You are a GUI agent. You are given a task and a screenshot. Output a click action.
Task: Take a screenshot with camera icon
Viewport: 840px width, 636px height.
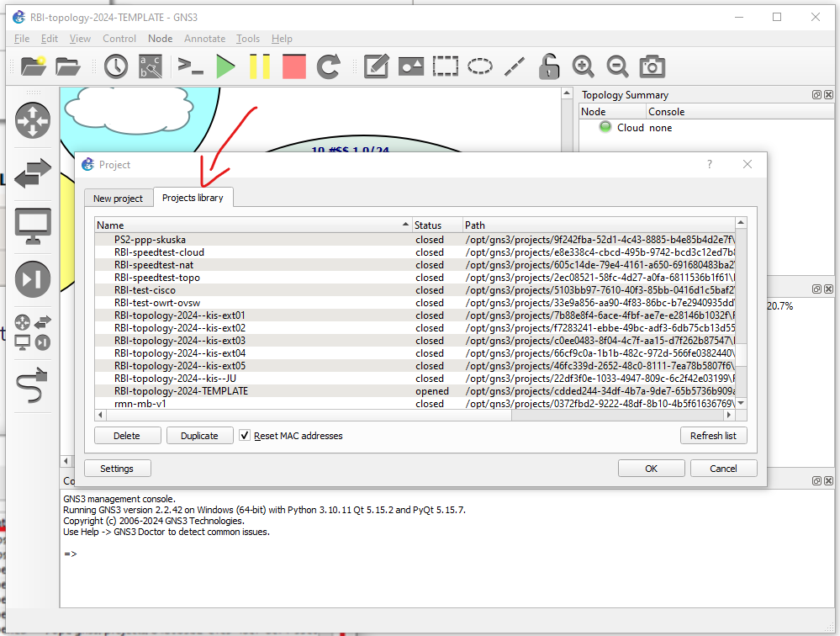[x=652, y=66]
